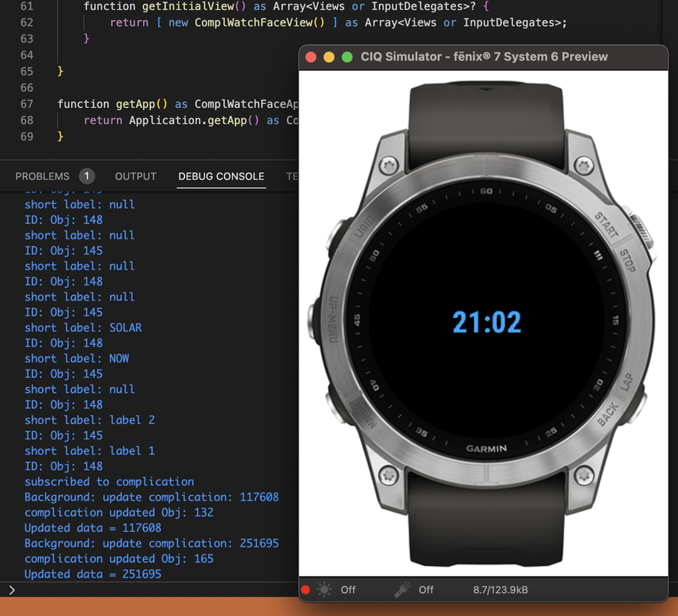
Task: Click line number 67 in the editor gutter
Action: tap(27, 104)
